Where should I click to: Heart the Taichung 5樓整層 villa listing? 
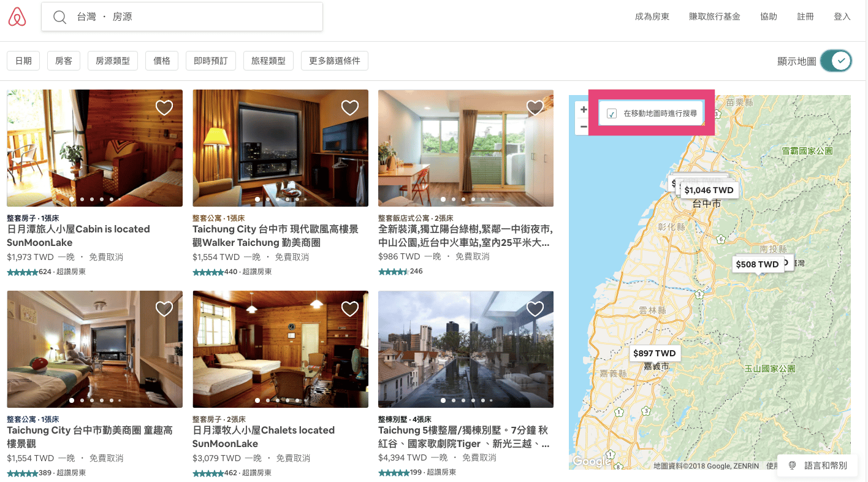(x=535, y=309)
